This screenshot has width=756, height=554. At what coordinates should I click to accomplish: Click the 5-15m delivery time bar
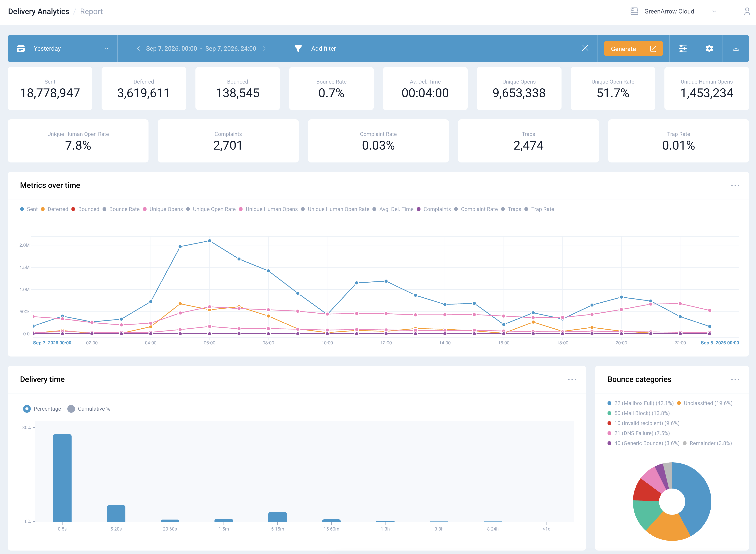(x=277, y=517)
